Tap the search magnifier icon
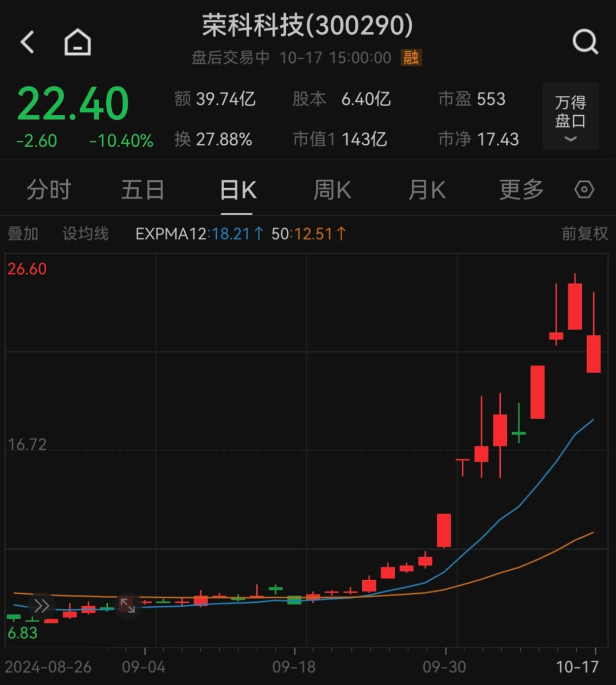This screenshot has height=685, width=616. (585, 41)
